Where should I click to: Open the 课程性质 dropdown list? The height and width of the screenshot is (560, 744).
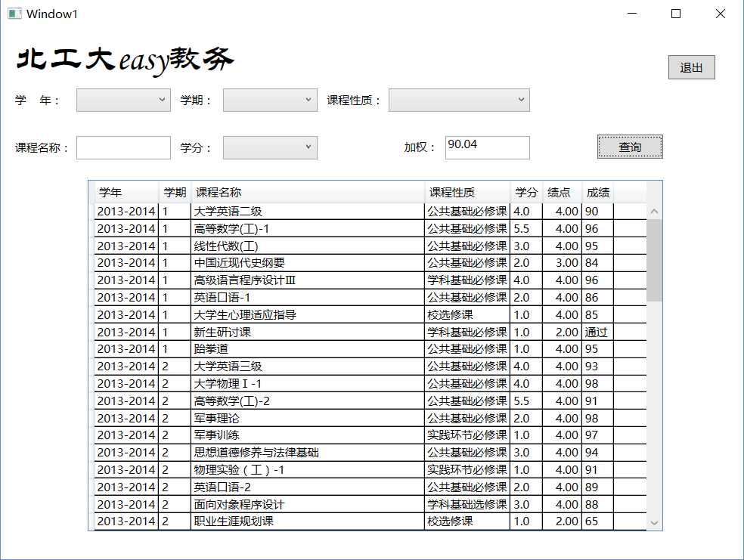point(459,100)
